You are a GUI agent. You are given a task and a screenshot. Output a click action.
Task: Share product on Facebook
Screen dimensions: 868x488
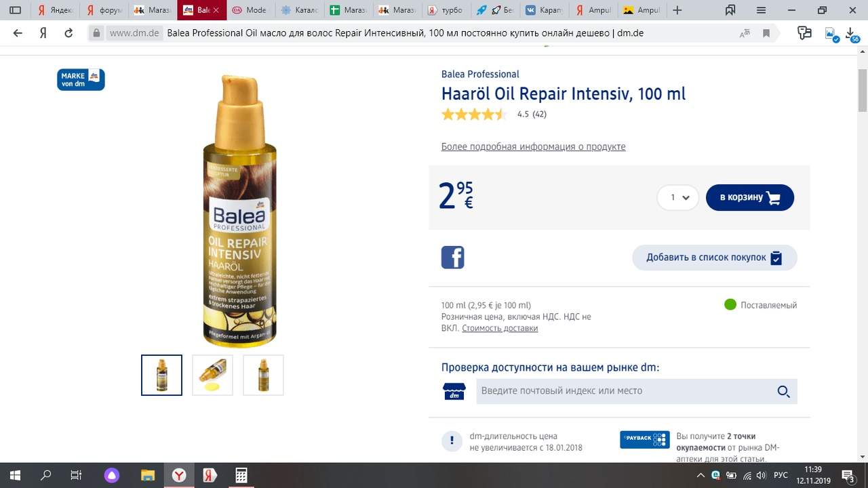point(452,258)
